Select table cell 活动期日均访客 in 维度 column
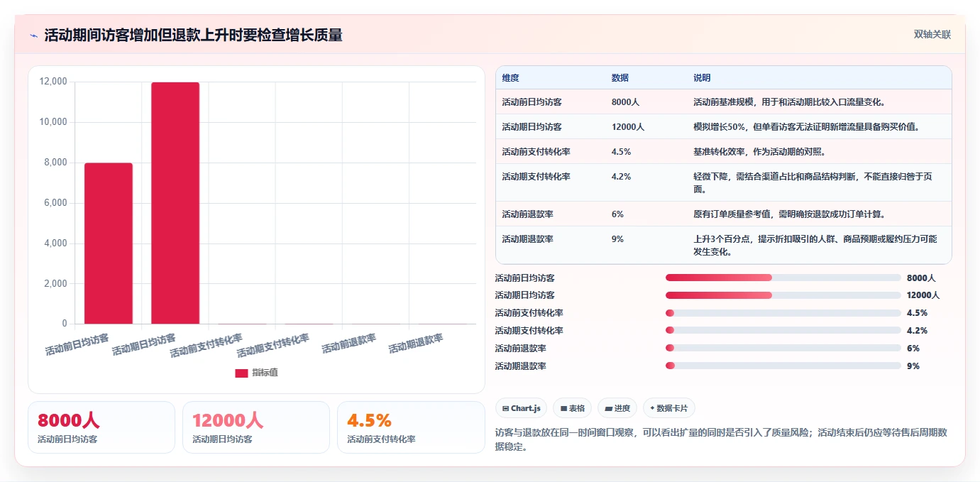This screenshot has height=482, width=980. click(x=532, y=127)
